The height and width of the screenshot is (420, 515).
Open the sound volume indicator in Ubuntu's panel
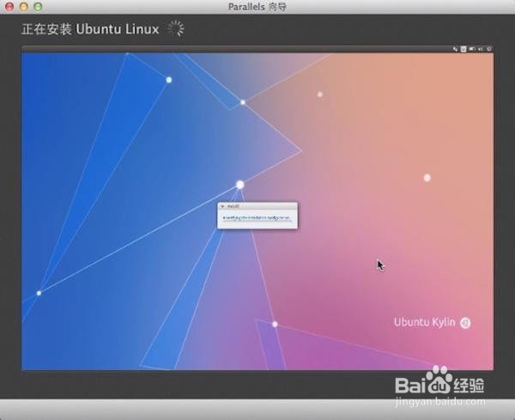pos(481,49)
